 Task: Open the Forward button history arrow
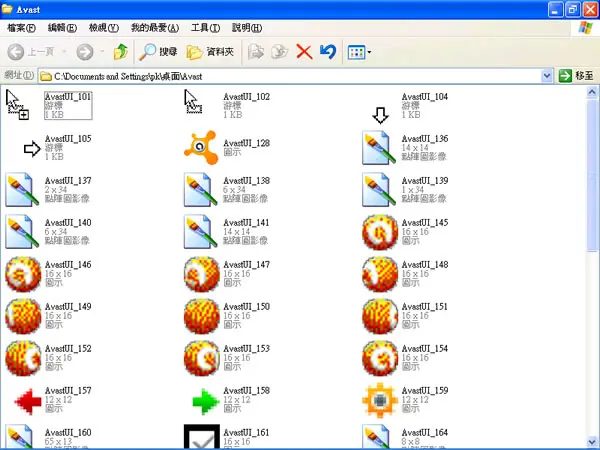click(x=102, y=52)
